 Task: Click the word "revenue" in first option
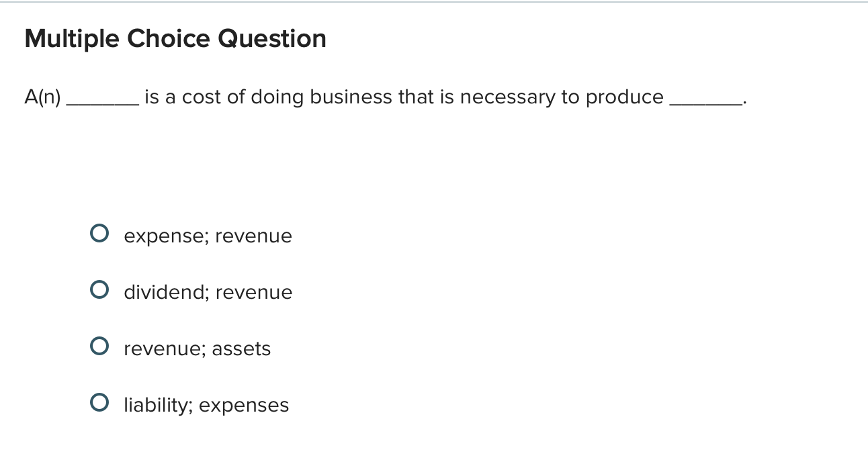tap(254, 236)
